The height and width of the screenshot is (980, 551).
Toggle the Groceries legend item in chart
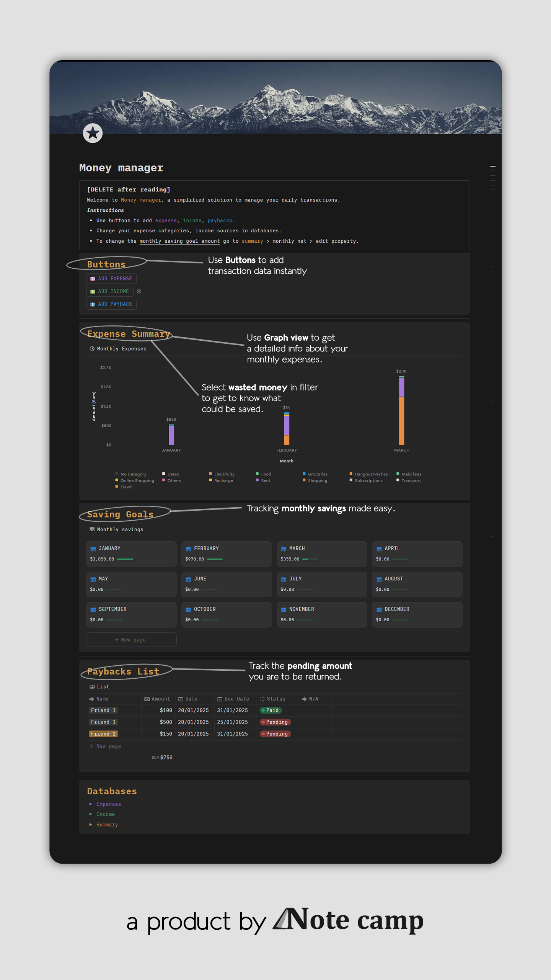click(x=315, y=474)
